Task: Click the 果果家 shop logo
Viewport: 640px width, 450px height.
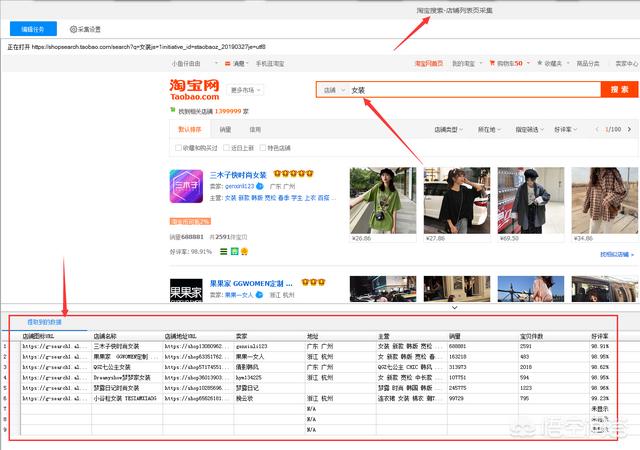Action: click(186, 291)
